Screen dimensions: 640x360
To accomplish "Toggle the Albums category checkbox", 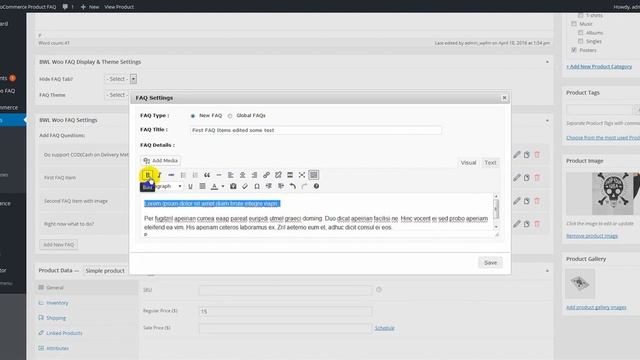I will [580, 33].
